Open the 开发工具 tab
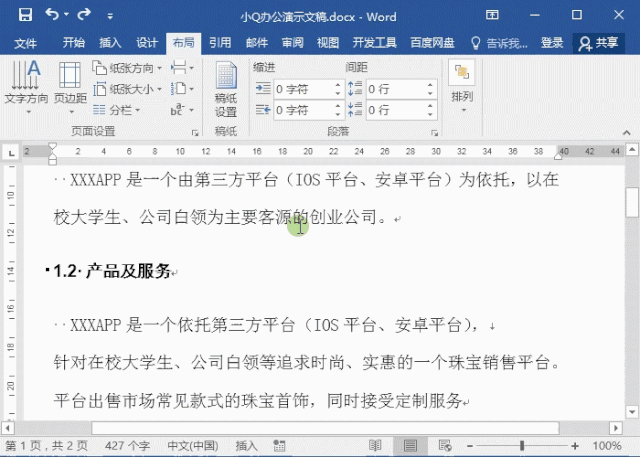Viewport: 640px width, 457px height. (x=374, y=42)
